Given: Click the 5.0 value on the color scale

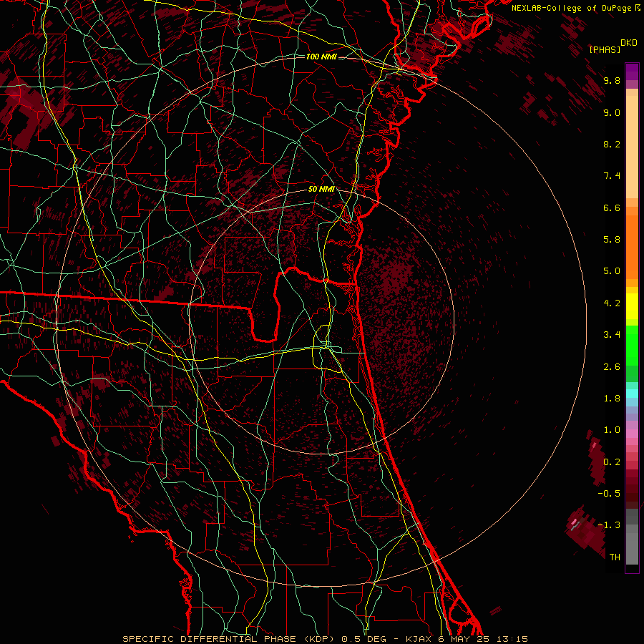Looking at the screenshot, I should point(612,271).
